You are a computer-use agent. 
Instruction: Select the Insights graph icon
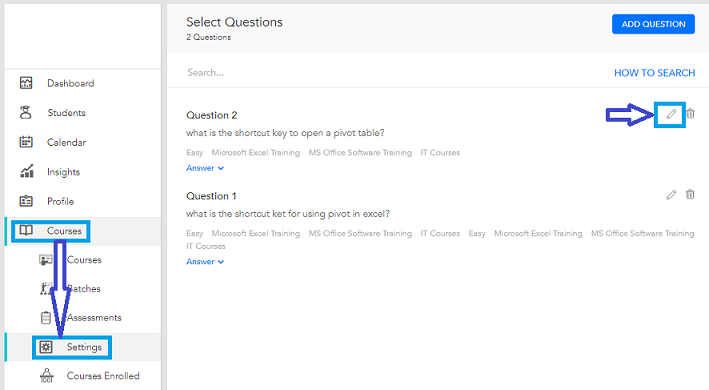tap(27, 171)
